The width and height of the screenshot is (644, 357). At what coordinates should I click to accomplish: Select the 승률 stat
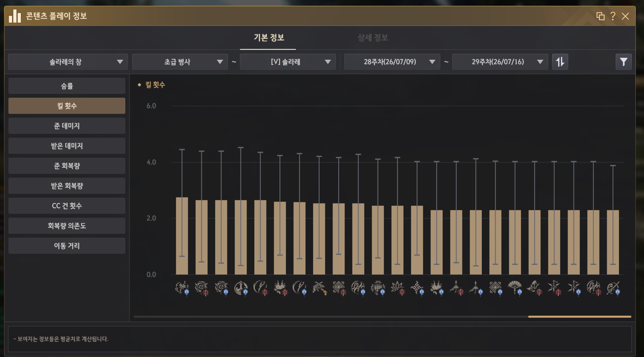(x=67, y=86)
